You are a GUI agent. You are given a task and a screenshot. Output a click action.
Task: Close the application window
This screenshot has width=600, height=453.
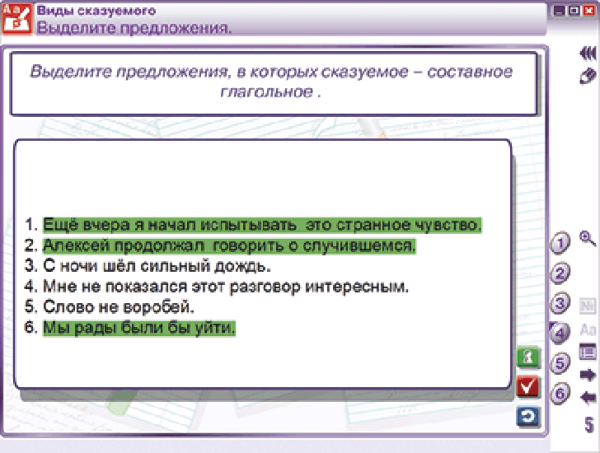tap(589, 11)
